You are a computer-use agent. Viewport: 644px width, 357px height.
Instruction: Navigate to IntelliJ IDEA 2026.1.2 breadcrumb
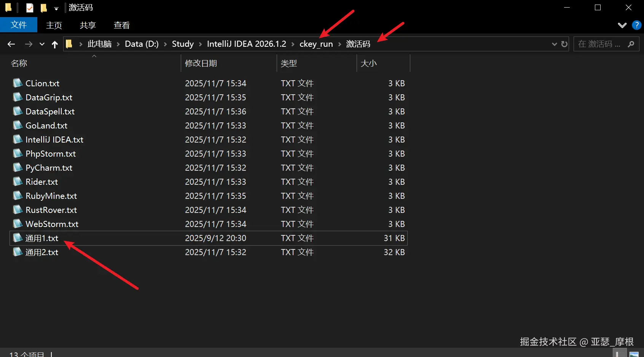click(246, 44)
